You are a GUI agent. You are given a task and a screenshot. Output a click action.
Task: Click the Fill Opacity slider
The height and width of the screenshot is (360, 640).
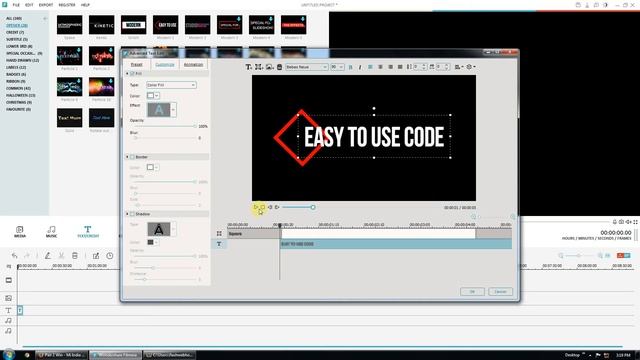pos(165,126)
